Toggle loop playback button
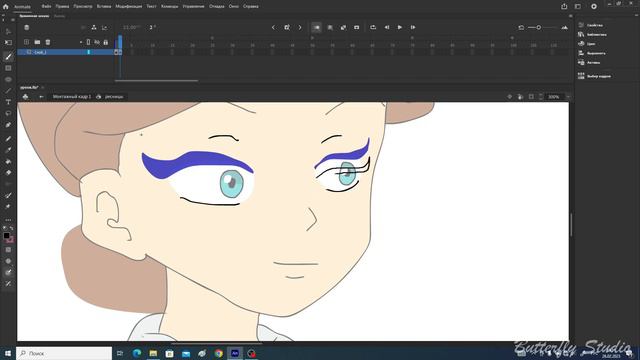Image resolution: width=640 pixels, height=360 pixels. point(373,27)
